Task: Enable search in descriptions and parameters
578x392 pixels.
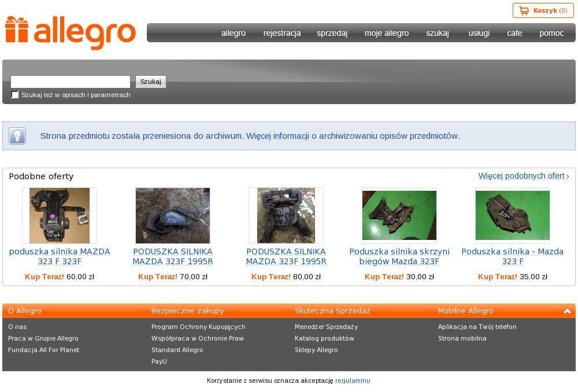Action: pos(15,95)
